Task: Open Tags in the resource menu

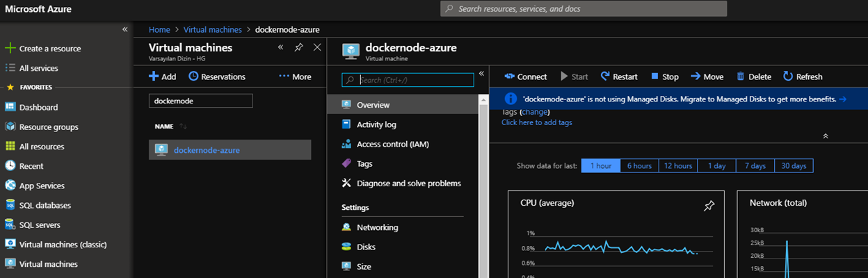Action: tap(364, 163)
